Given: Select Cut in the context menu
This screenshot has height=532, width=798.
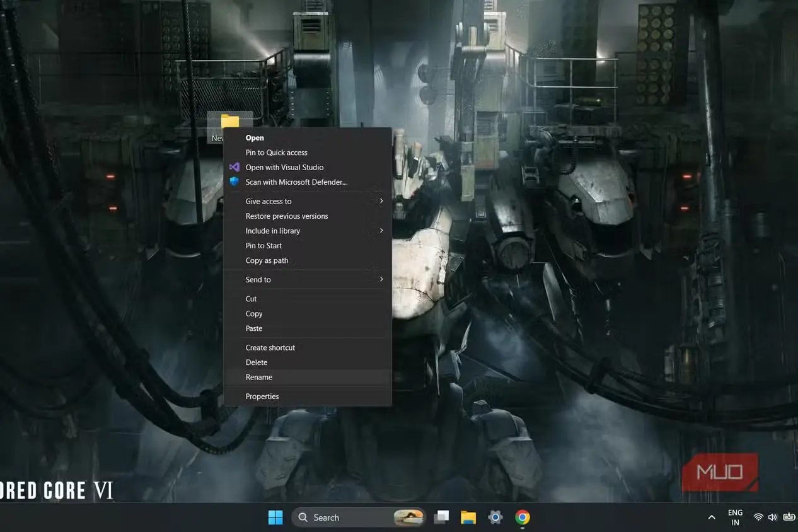Looking at the screenshot, I should (308, 299).
